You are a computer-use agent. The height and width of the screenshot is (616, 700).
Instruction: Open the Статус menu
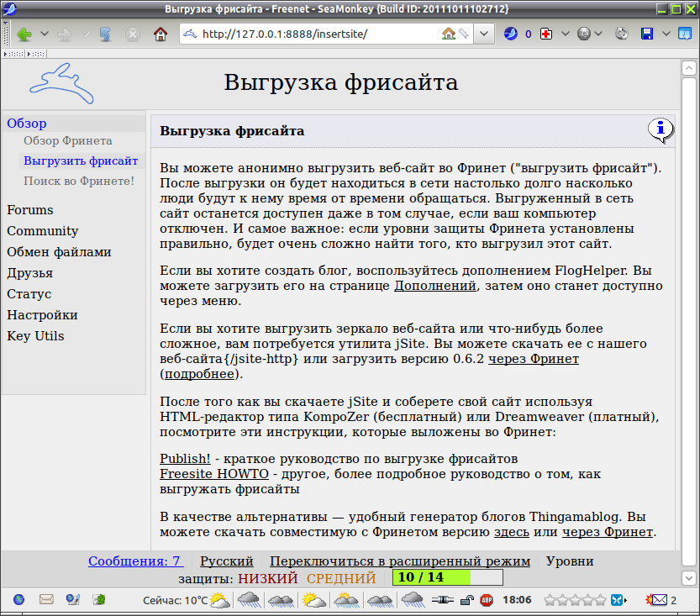(x=29, y=294)
